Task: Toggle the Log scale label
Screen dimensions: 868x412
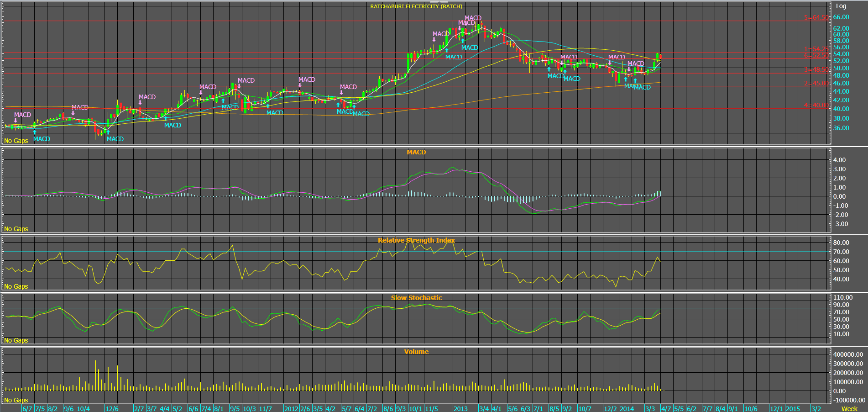Action: (x=841, y=6)
